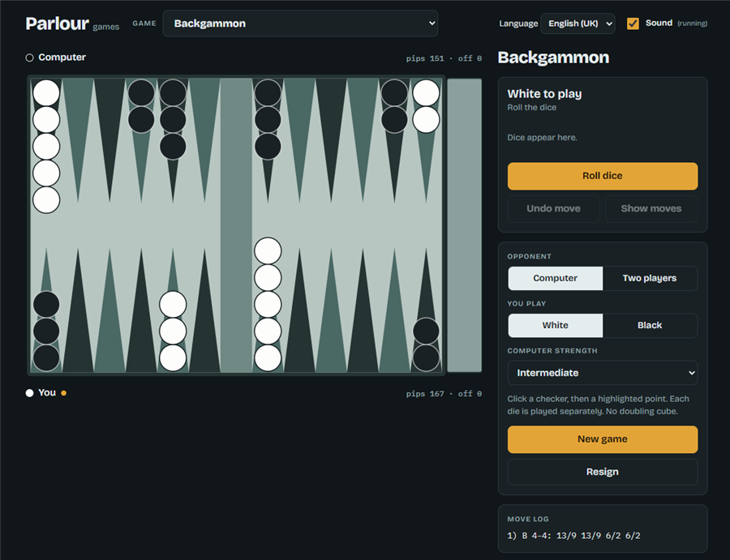730x560 pixels.
Task: Choose to play as White
Action: click(x=555, y=325)
